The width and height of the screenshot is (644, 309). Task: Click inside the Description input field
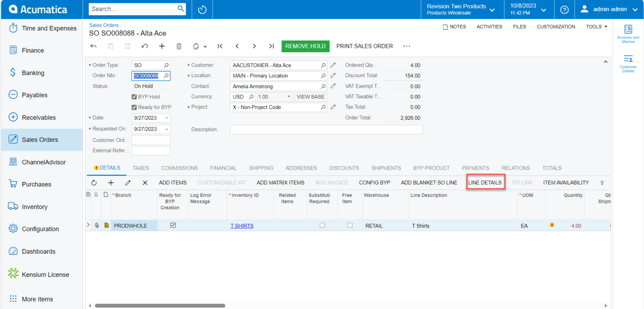[x=326, y=129]
